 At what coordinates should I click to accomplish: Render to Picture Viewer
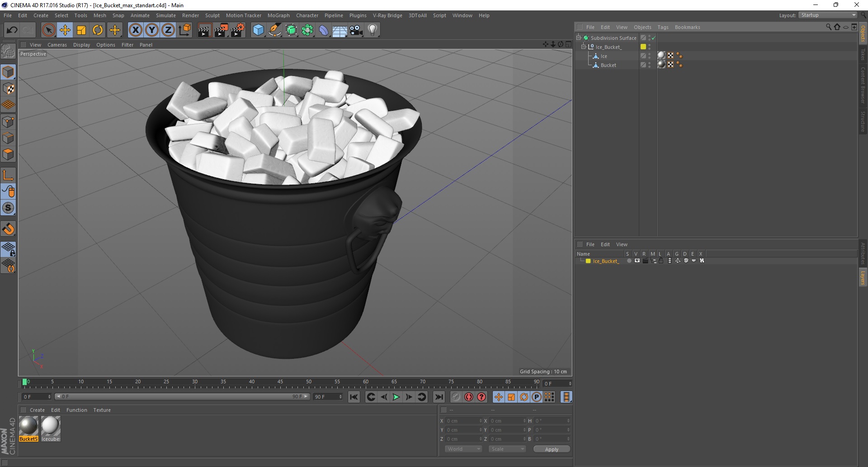coord(221,30)
